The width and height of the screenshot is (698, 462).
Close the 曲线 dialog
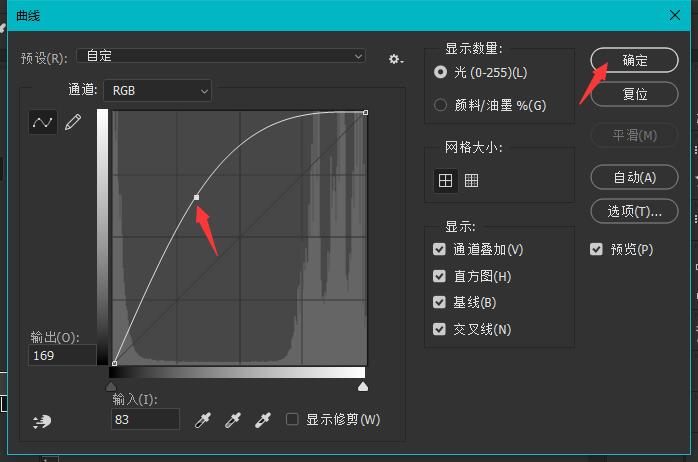pyautogui.click(x=674, y=15)
